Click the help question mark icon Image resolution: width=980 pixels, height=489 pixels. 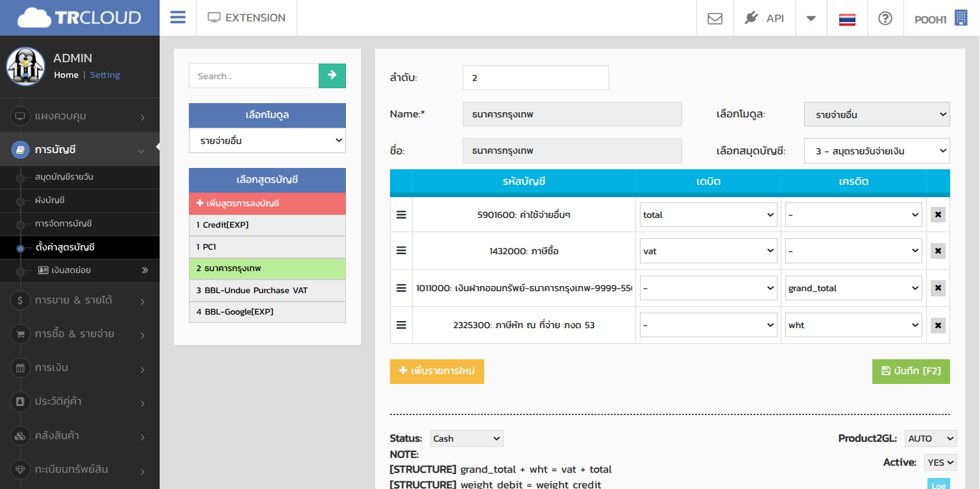coord(885,18)
